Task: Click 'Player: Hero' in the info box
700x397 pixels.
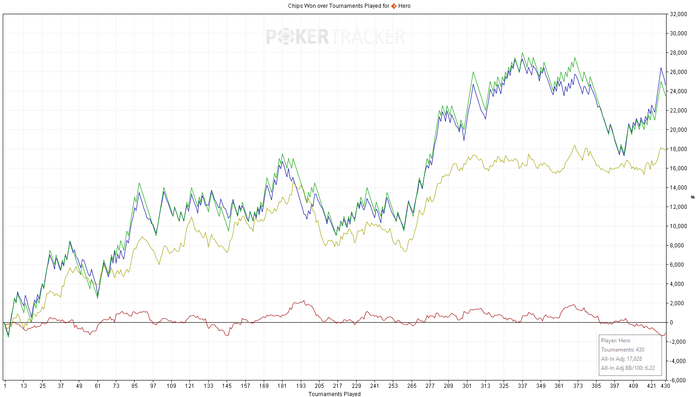Action: pos(616,340)
